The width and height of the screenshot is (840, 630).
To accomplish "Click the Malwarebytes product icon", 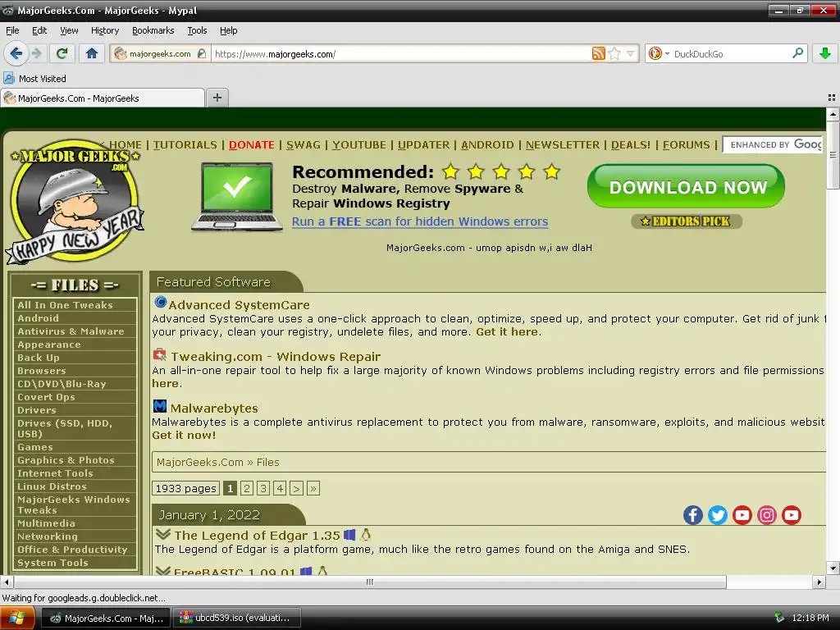I will 160,406.
